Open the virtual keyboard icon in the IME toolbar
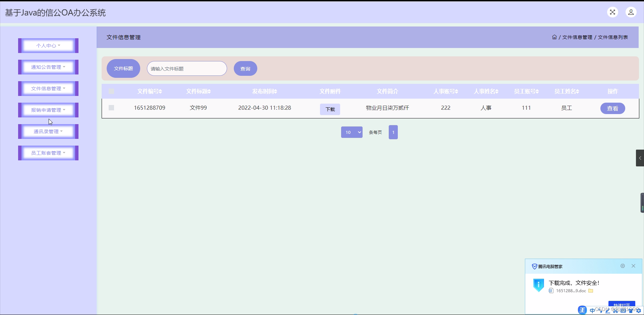The height and width of the screenshot is (315, 644). (x=623, y=311)
